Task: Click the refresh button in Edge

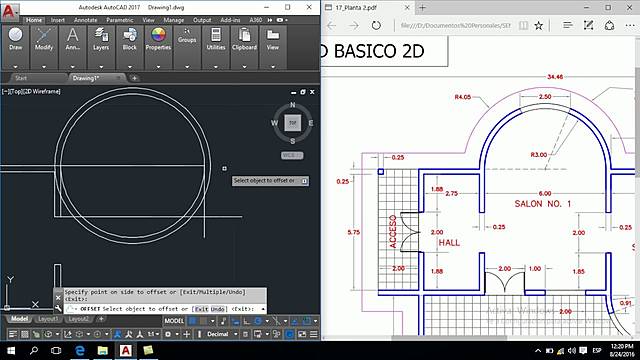Action: (x=376, y=25)
